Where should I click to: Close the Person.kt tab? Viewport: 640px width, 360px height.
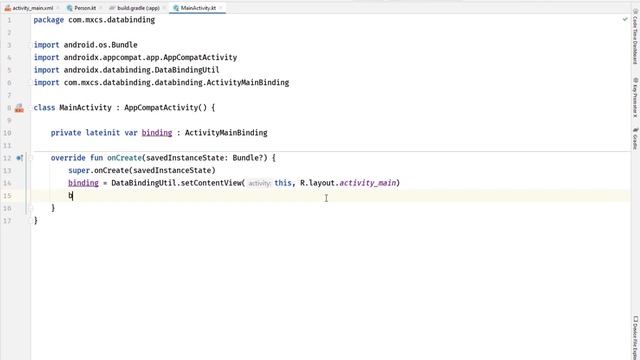pyautogui.click(x=100, y=8)
